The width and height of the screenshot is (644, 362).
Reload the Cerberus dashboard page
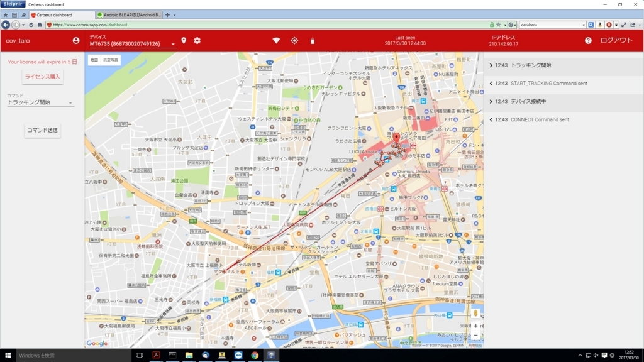point(31,25)
